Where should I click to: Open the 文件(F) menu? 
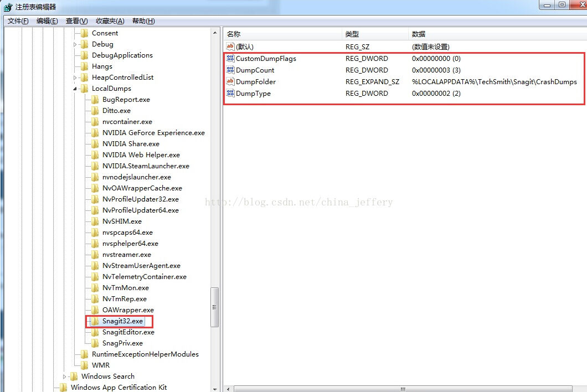coord(18,21)
